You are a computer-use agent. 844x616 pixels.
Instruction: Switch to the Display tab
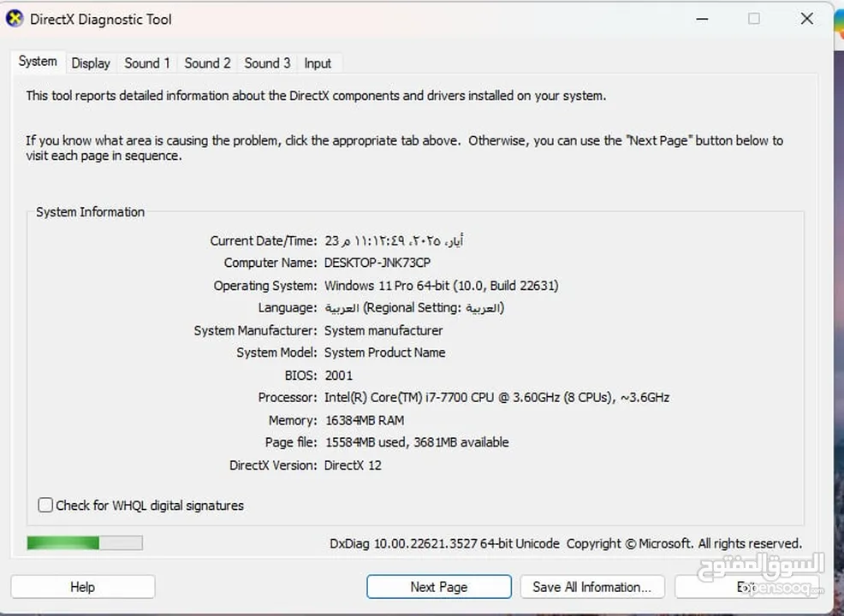[91, 63]
